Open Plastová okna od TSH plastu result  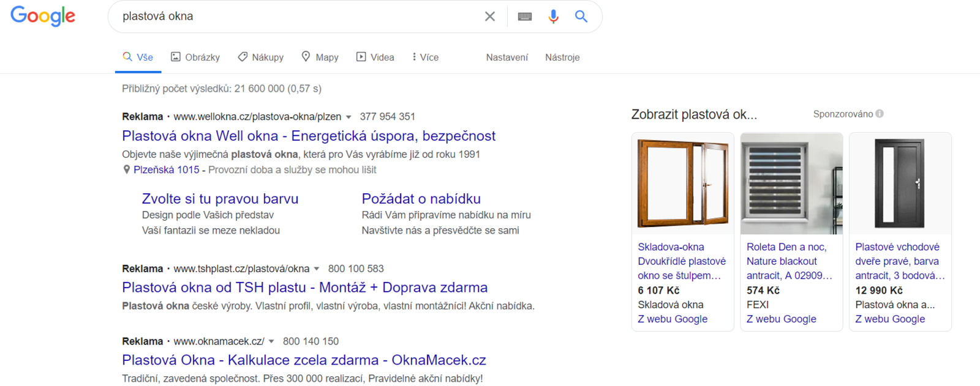(x=305, y=288)
